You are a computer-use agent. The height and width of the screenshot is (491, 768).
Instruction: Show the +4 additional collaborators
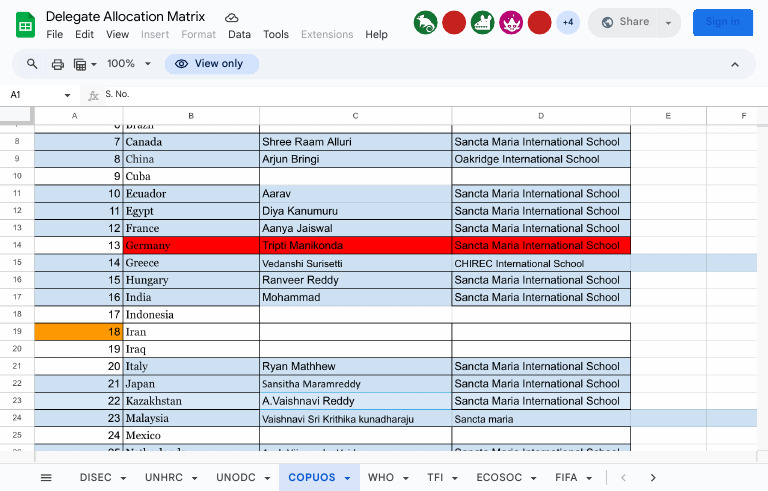[x=568, y=23]
